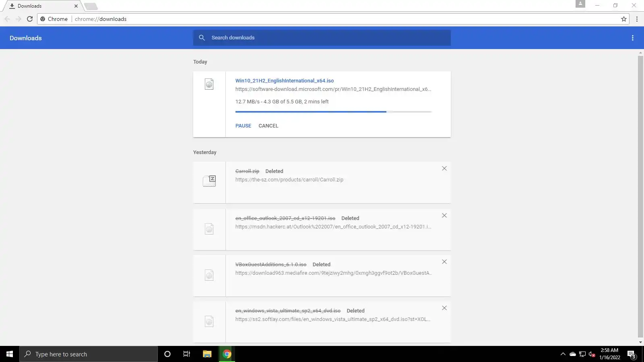
Task: Bookmark this page with the star icon
Action: [624, 19]
